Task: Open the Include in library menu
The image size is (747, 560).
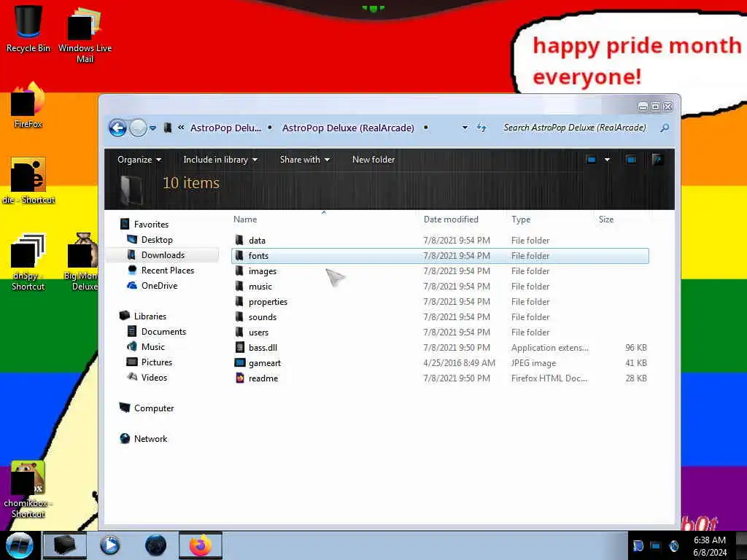Action: point(220,160)
